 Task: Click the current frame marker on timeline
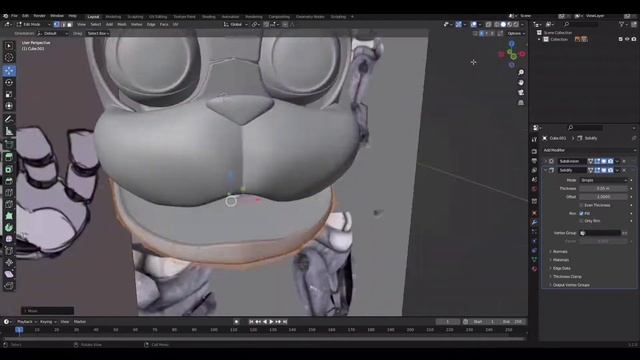(x=19, y=330)
